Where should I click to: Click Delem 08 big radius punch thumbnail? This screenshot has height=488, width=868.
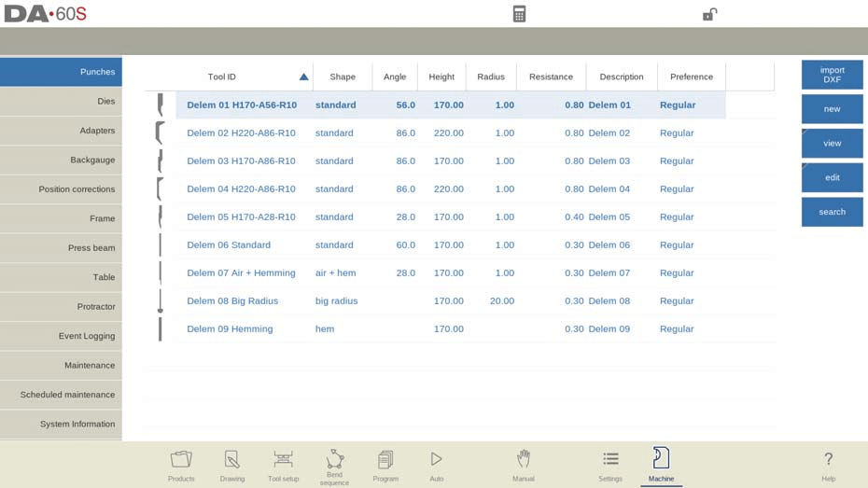160,301
